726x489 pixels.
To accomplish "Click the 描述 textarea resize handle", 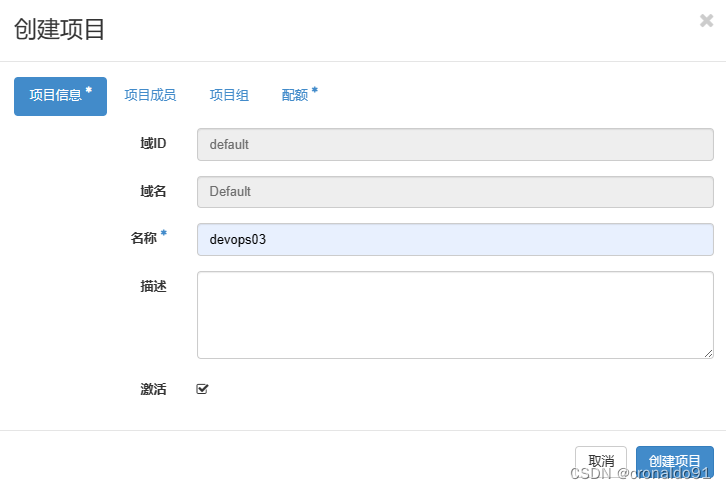I will [708, 354].
